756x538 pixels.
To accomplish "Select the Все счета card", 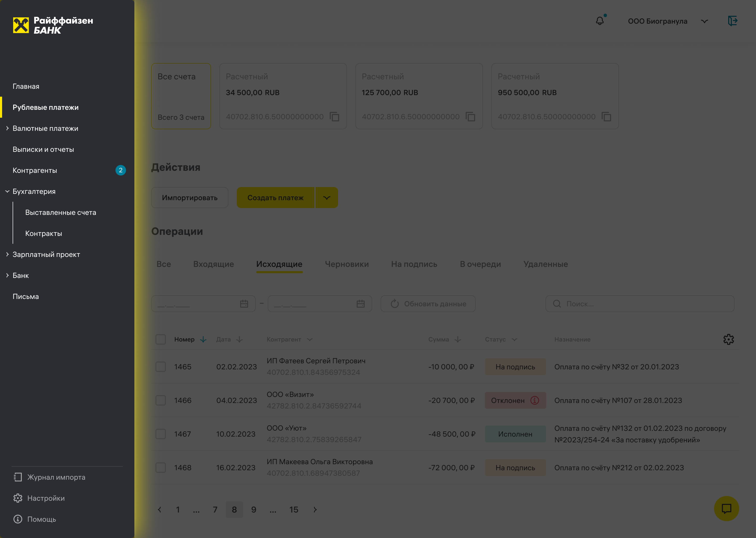I will (x=181, y=96).
